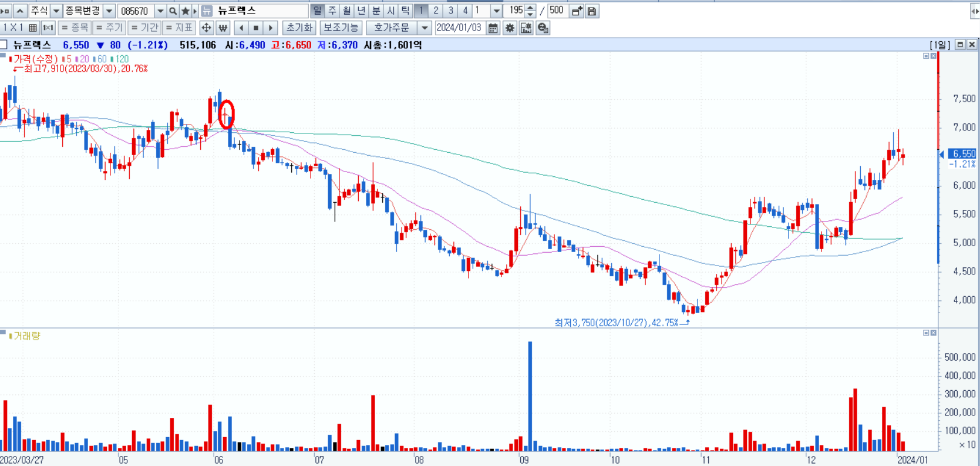Image resolution: width=980 pixels, height=466 pixels.
Task: Increase bar count 195 with up spinner
Action: click(530, 8)
